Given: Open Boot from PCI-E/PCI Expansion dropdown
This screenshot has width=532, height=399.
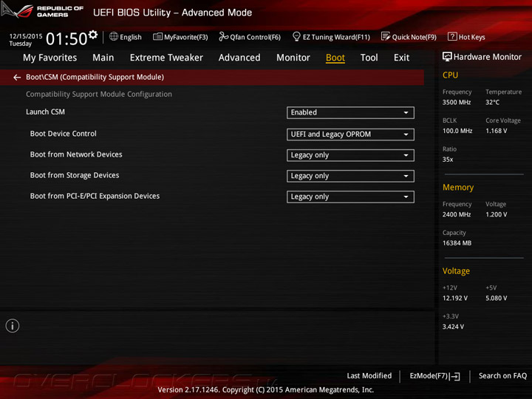Looking at the screenshot, I should pyautogui.click(x=350, y=197).
